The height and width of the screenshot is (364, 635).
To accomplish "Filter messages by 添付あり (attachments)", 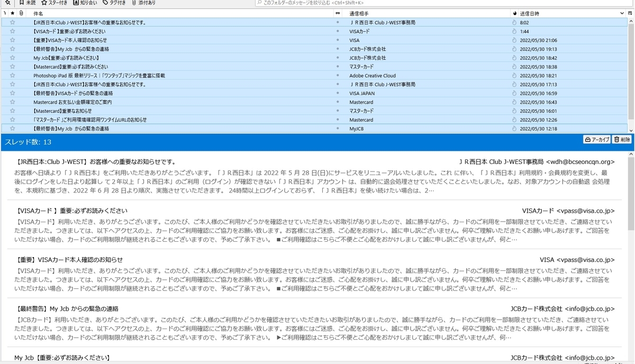I will [x=143, y=3].
